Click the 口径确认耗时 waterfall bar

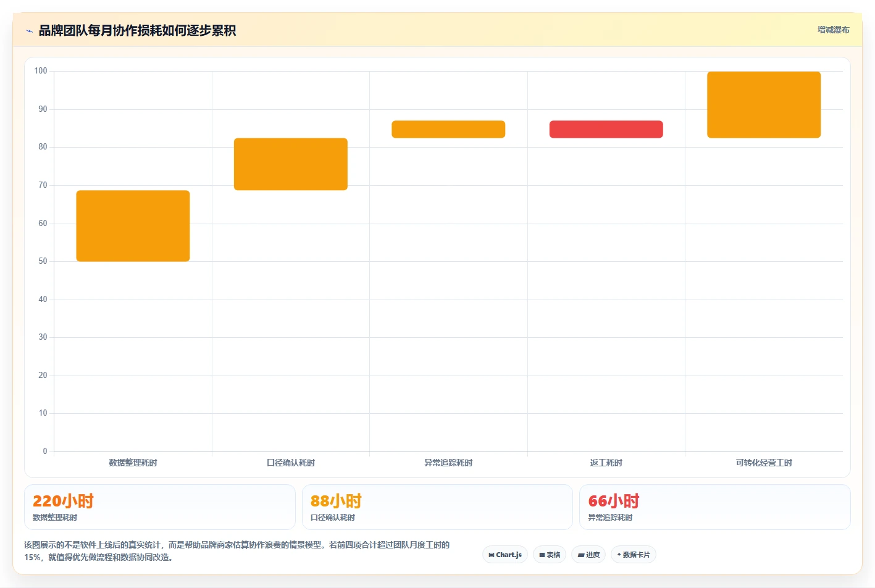pyautogui.click(x=291, y=164)
